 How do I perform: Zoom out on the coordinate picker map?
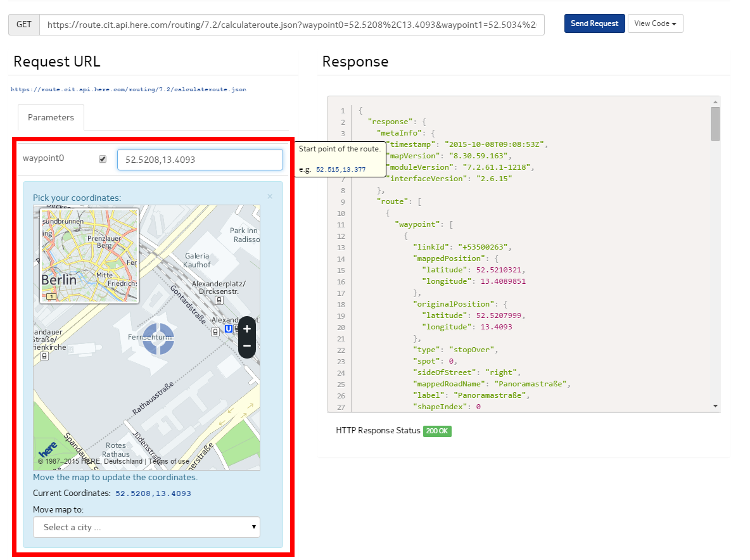247,346
